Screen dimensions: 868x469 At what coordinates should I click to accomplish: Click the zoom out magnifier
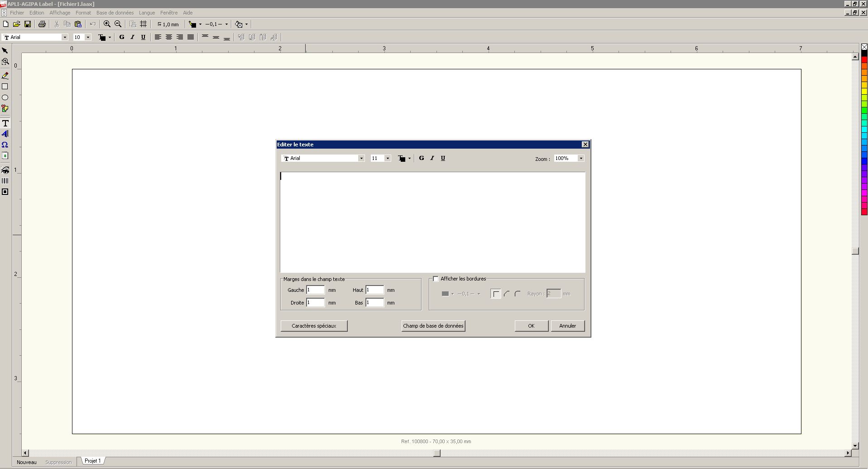point(118,24)
